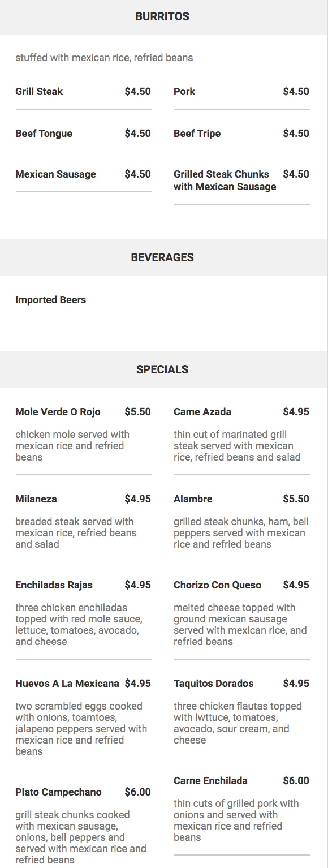Choose the Came Azada special

coord(241,435)
